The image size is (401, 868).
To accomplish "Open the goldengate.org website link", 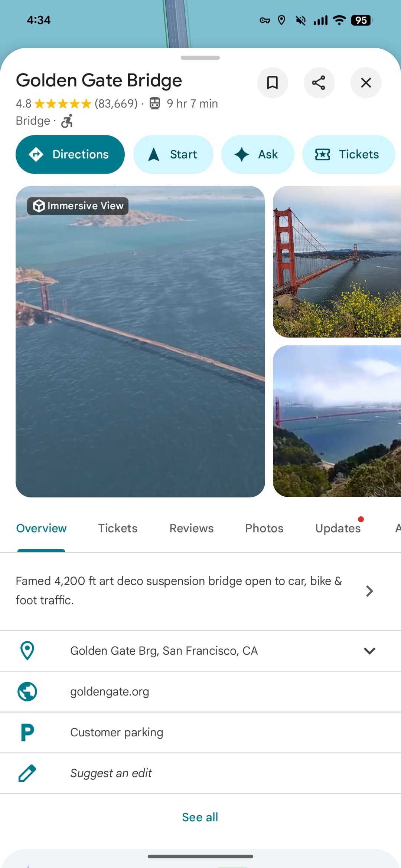I will [110, 691].
